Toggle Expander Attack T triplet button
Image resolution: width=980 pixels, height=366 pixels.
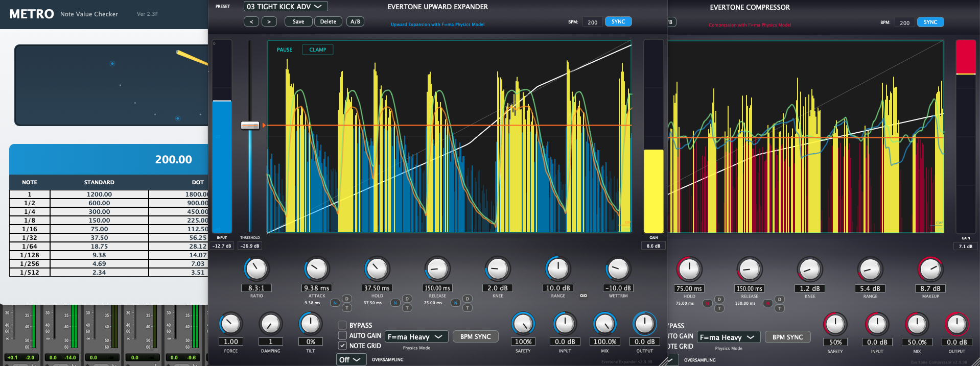pos(347,308)
